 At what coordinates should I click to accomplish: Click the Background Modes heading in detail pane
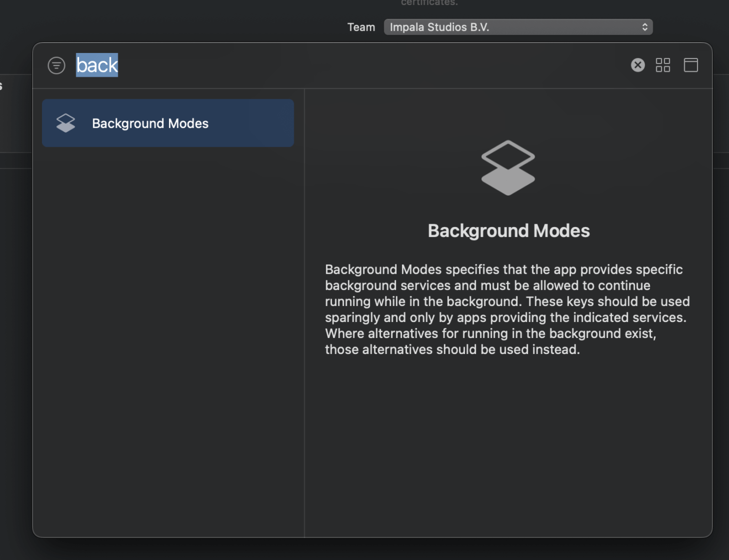click(508, 230)
